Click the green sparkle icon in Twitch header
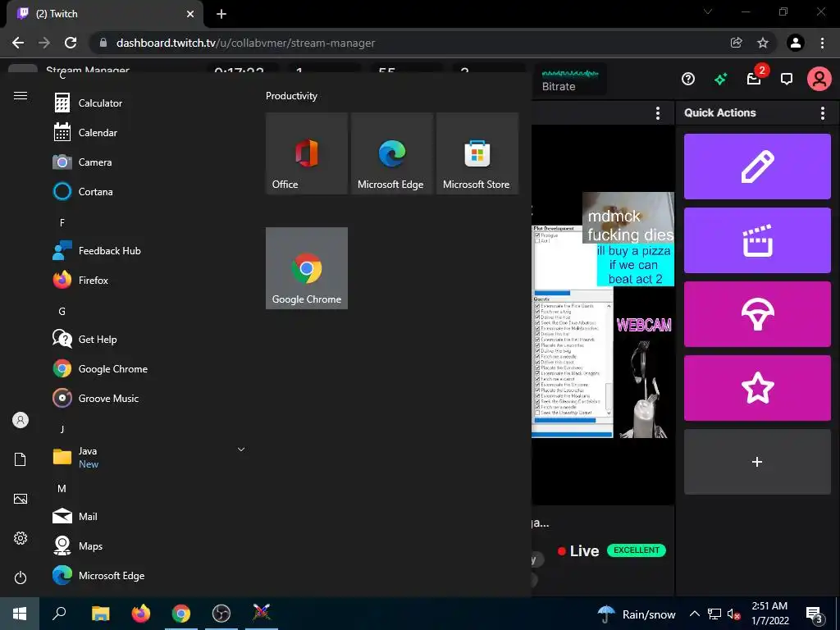840x630 pixels. [720, 80]
